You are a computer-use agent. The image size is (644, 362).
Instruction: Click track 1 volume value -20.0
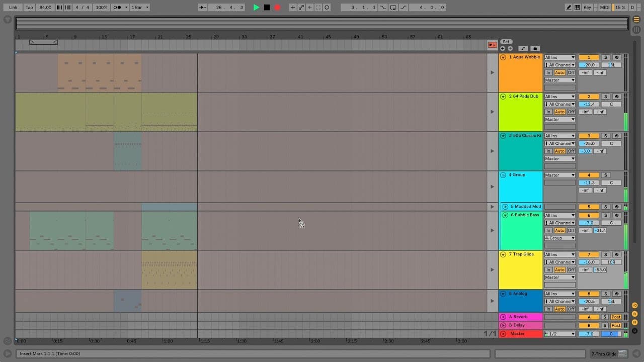(589, 65)
